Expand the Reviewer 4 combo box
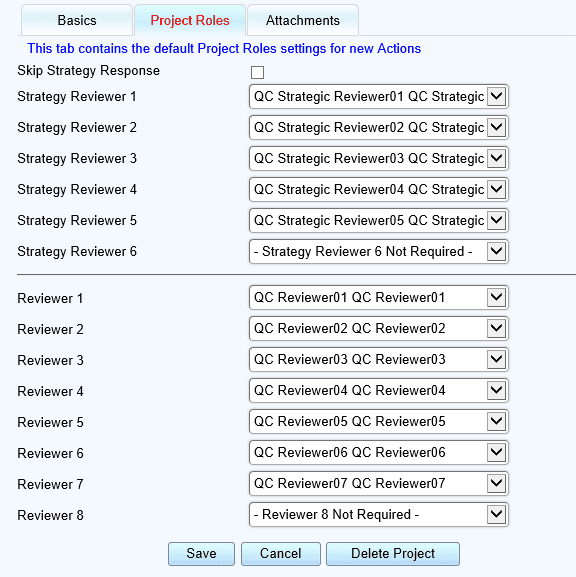Screen dimensions: 576x577 pyautogui.click(x=379, y=390)
